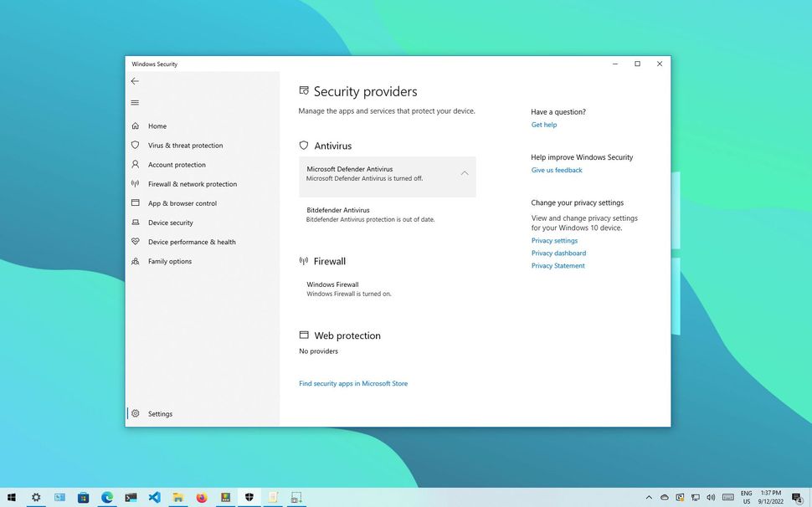The image size is (812, 507).
Task: Click the back arrow at top left
Action: pos(135,81)
